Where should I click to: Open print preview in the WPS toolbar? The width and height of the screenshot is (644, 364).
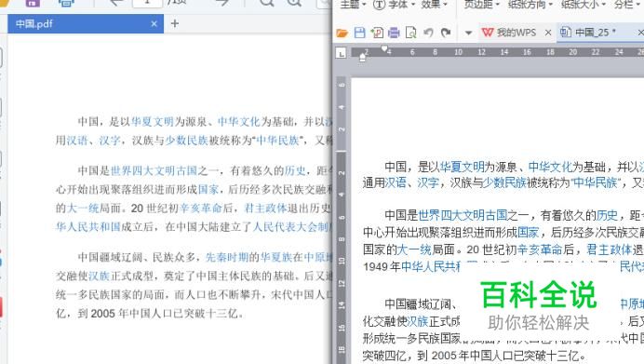click(410, 33)
